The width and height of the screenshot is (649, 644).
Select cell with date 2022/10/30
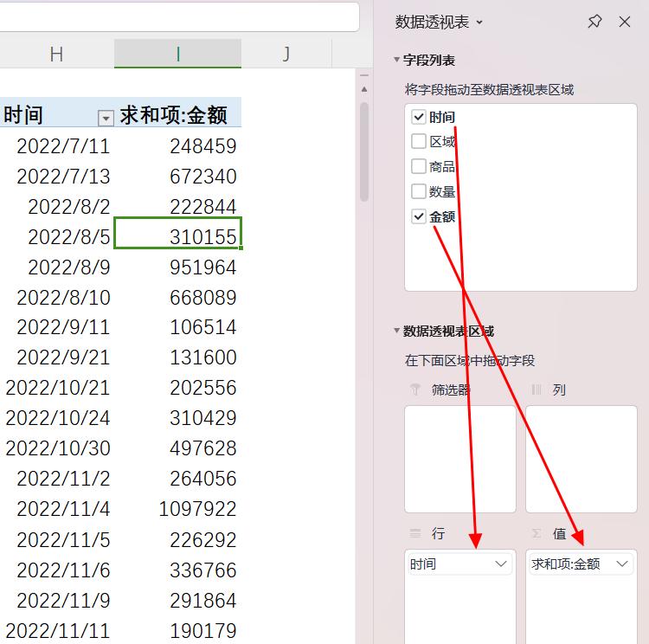coord(57,448)
